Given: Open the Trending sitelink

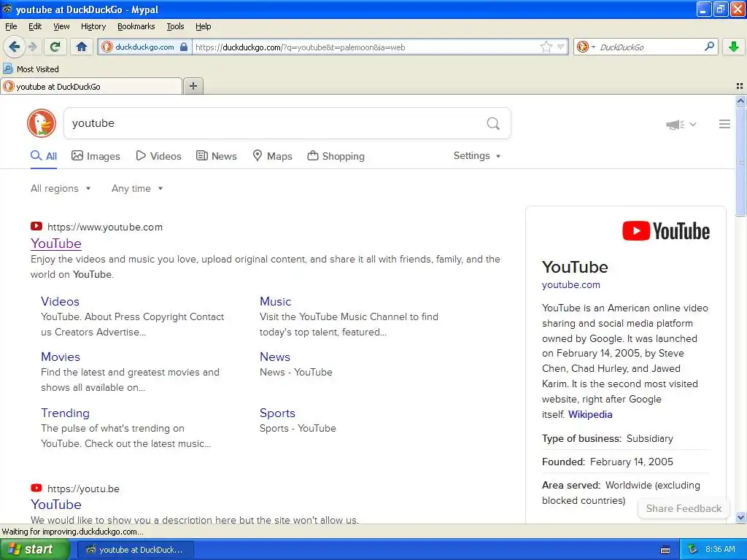Looking at the screenshot, I should coord(65,413).
